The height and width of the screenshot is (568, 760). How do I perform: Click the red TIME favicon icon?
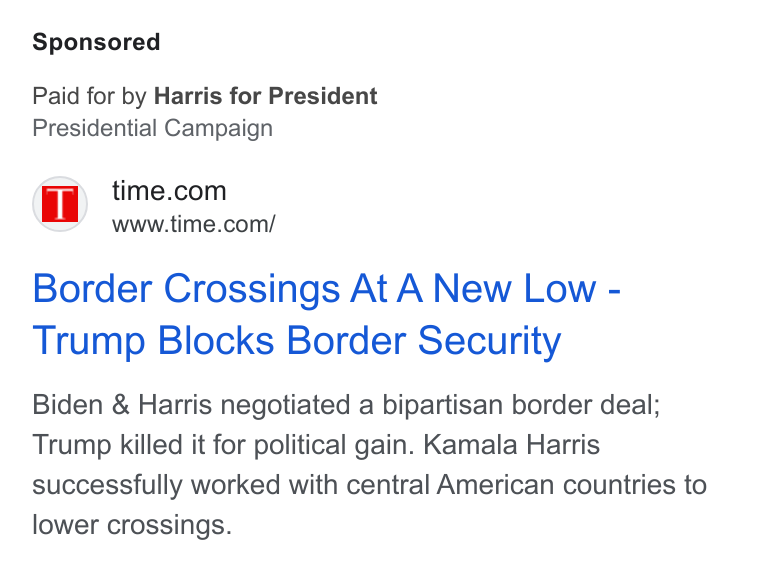(x=60, y=204)
